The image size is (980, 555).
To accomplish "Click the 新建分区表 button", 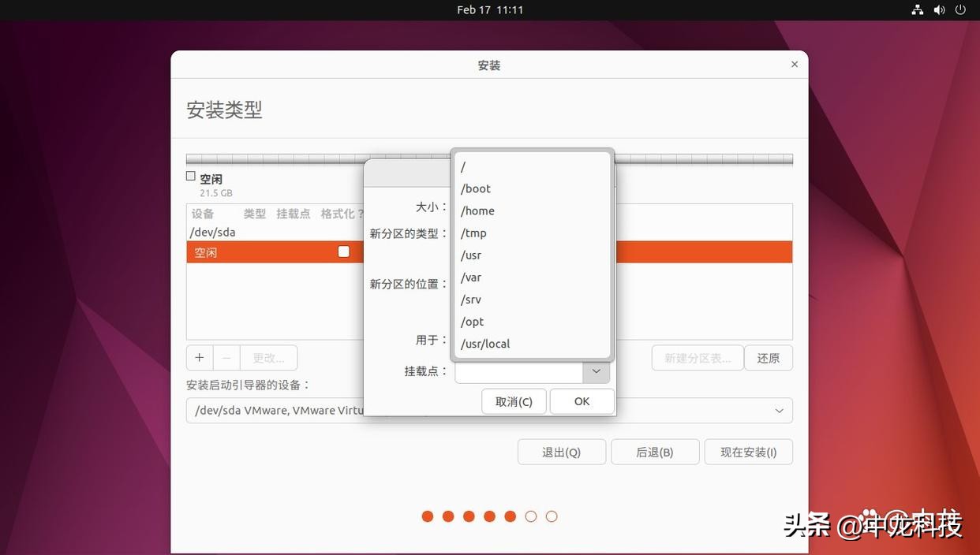I will tap(698, 357).
